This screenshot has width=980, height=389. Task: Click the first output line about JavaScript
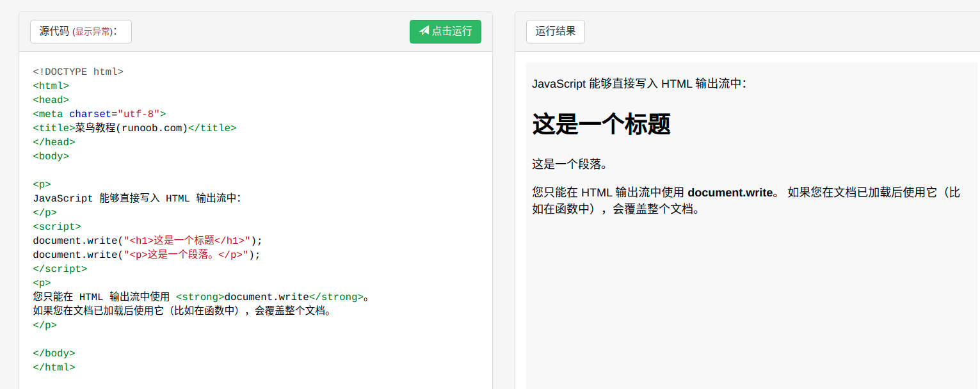[638, 84]
